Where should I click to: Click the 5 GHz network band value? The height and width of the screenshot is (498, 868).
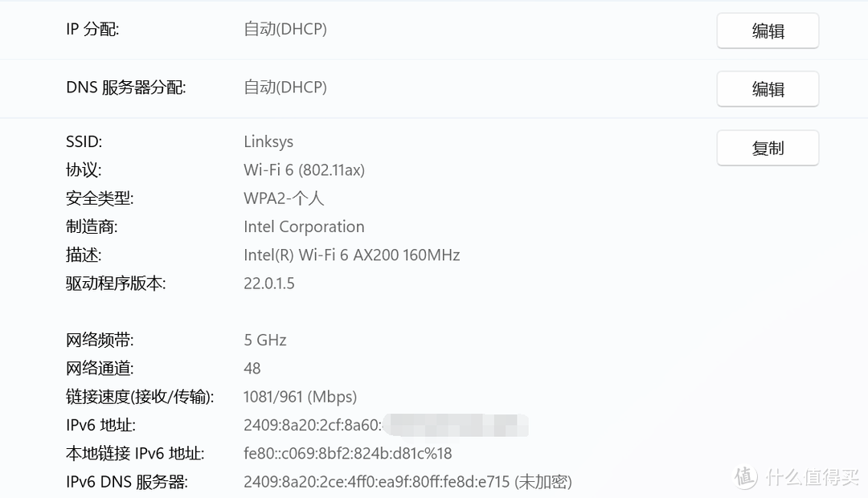(265, 341)
